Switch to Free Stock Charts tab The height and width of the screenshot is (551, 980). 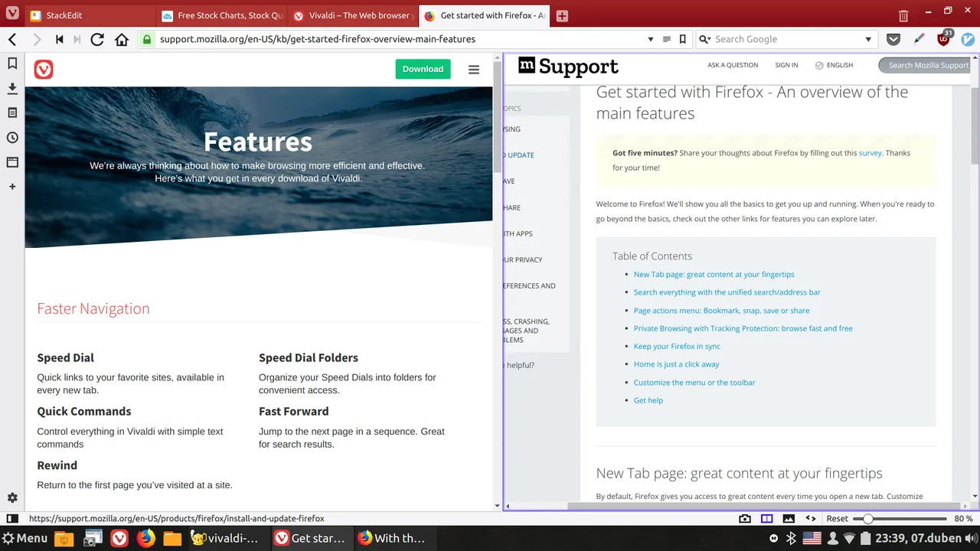coord(222,15)
